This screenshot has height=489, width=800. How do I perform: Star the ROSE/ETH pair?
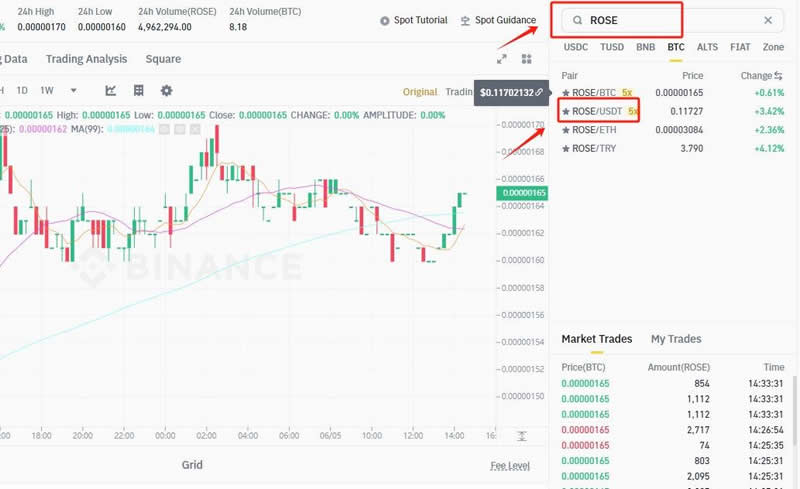click(x=566, y=130)
